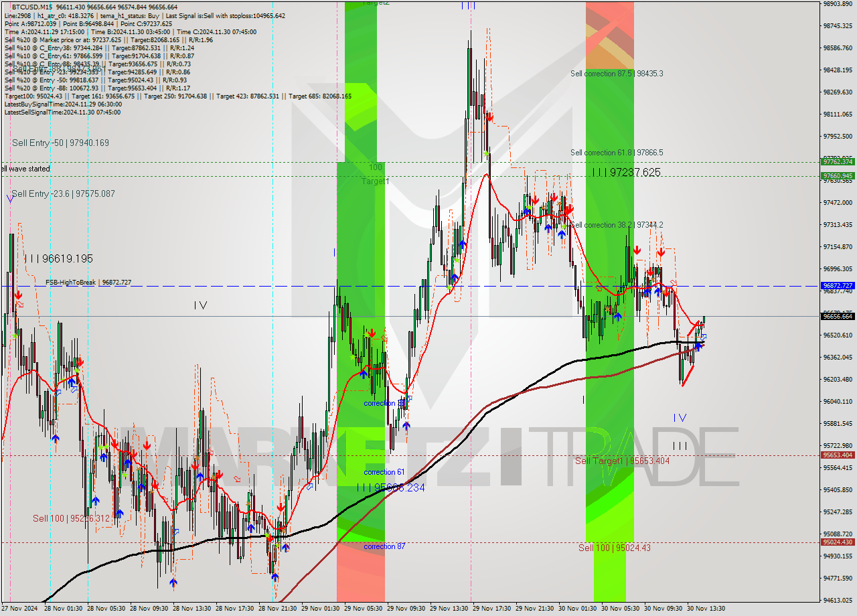
Task: Select the 'Last Signal is:Sell' info line
Action: tap(225, 15)
